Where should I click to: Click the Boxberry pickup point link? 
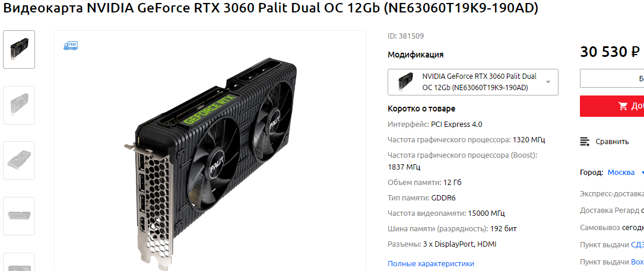click(637, 262)
